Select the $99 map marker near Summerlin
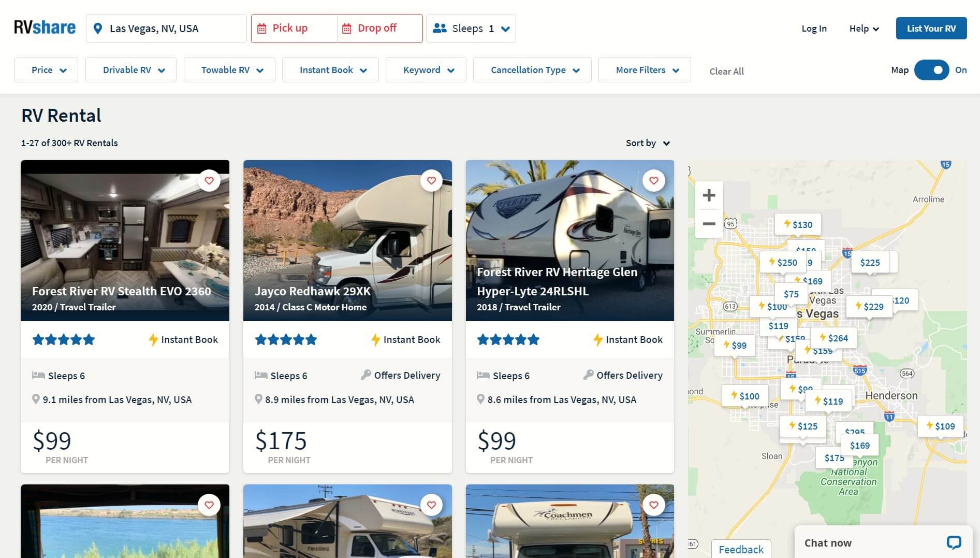The image size is (980, 558). coord(735,345)
